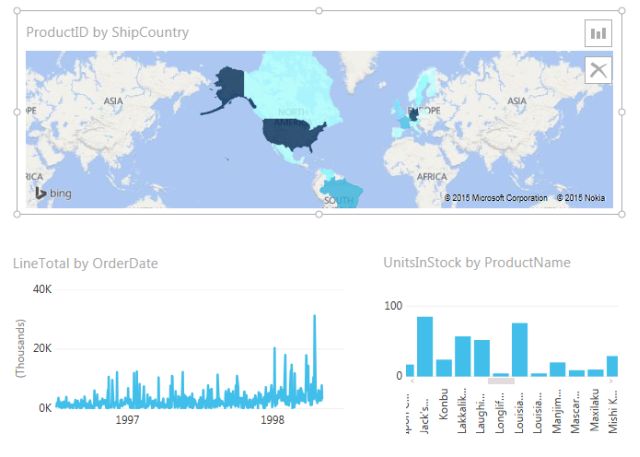Select the United States on the map
Image resolution: width=640 pixels, height=457 pixels.
[291, 134]
